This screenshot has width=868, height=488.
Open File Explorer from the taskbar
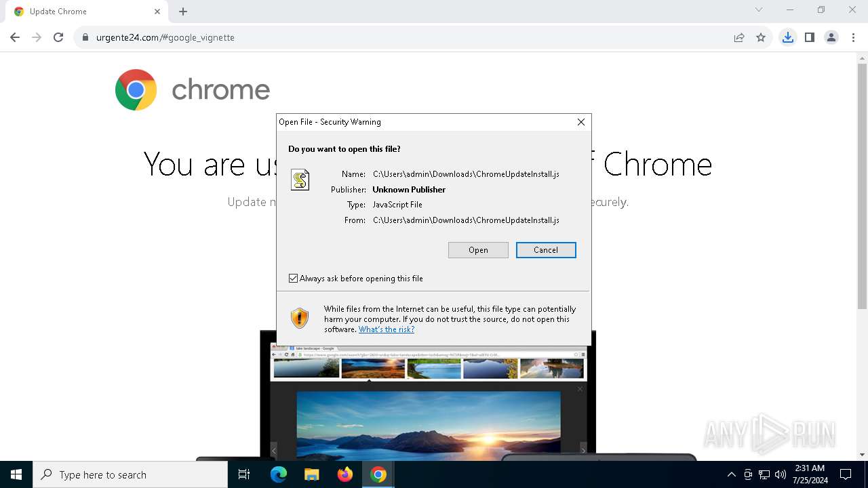[312, 474]
